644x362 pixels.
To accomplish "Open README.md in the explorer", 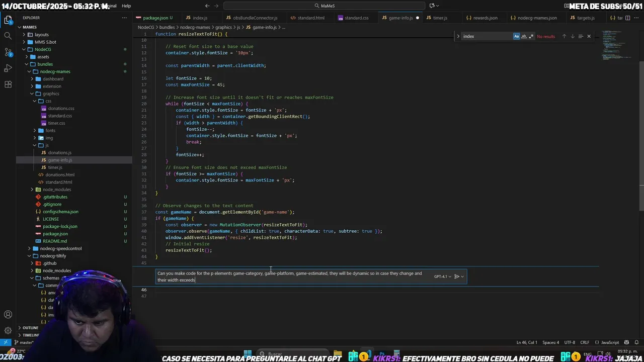I will pos(54,241).
